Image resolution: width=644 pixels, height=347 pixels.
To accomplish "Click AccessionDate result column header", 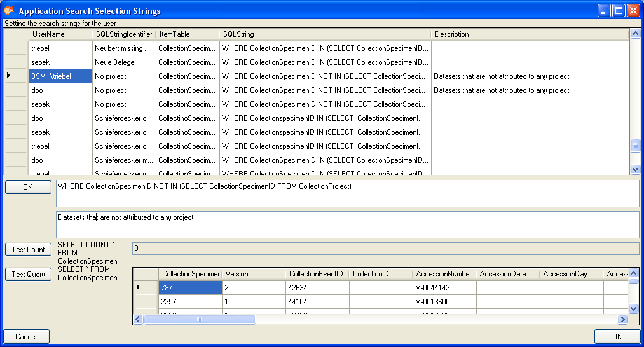I will (x=508, y=274).
